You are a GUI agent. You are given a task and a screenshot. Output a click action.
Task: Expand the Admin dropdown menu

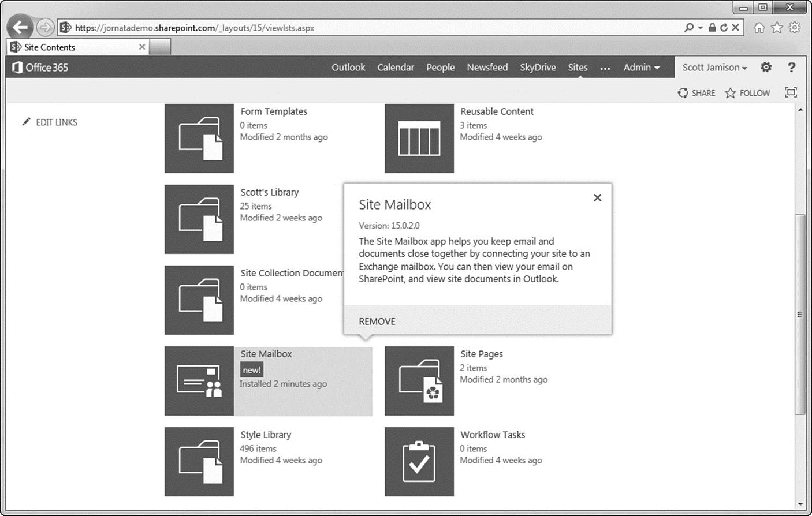(642, 68)
